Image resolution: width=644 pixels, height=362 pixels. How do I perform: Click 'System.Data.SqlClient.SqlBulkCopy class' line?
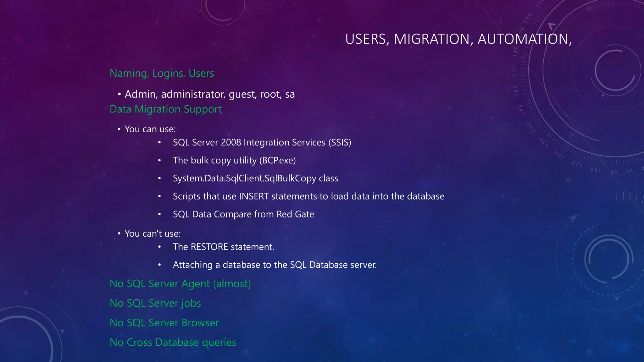click(255, 178)
